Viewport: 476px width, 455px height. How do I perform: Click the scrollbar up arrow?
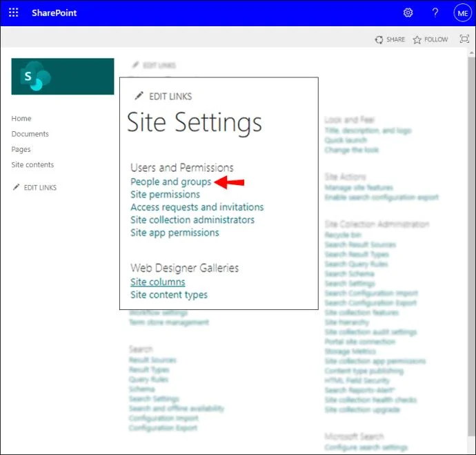tap(471, 53)
